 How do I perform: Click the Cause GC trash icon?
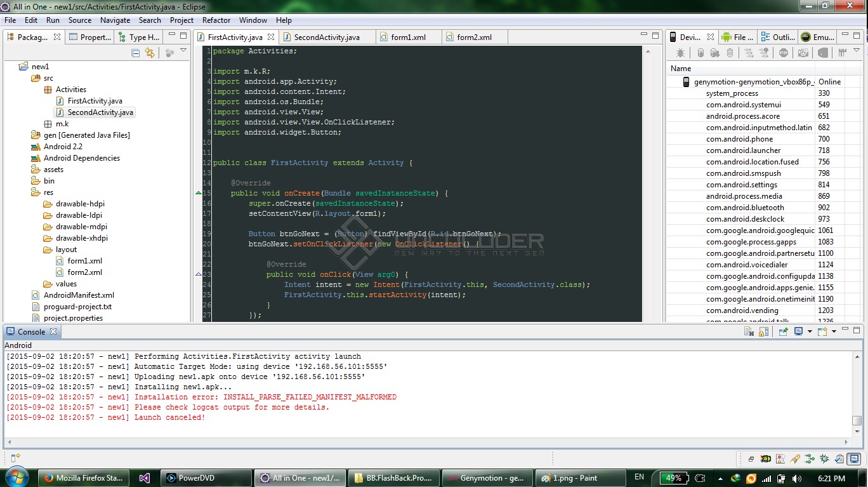point(730,53)
